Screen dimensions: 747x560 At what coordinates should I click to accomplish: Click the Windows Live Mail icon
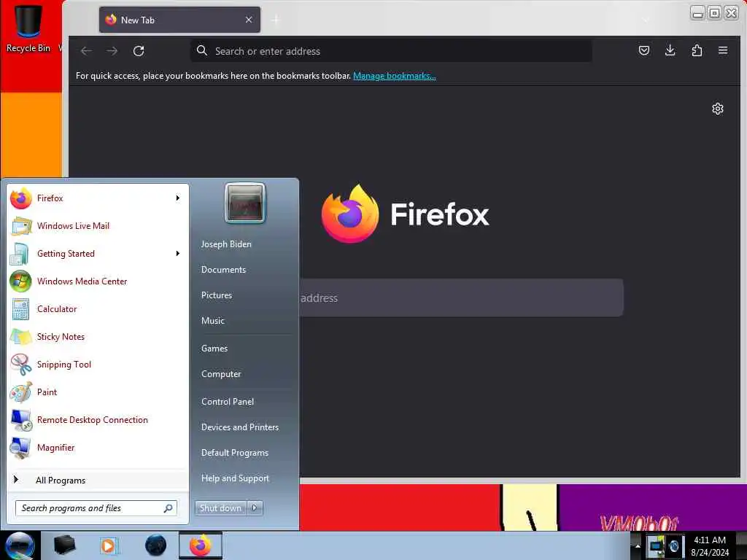21,226
